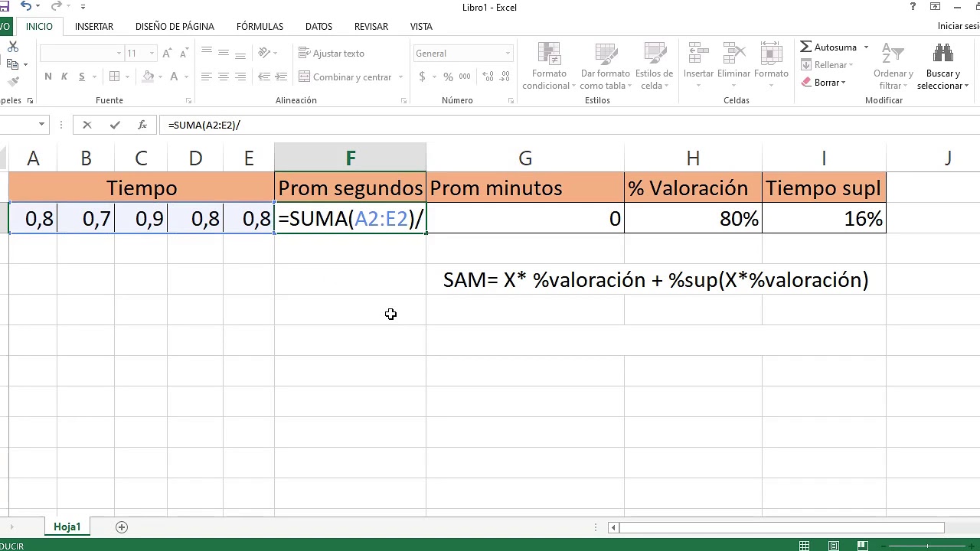Expand the Autosuma dropdown arrow
The image size is (980, 551).
866,47
